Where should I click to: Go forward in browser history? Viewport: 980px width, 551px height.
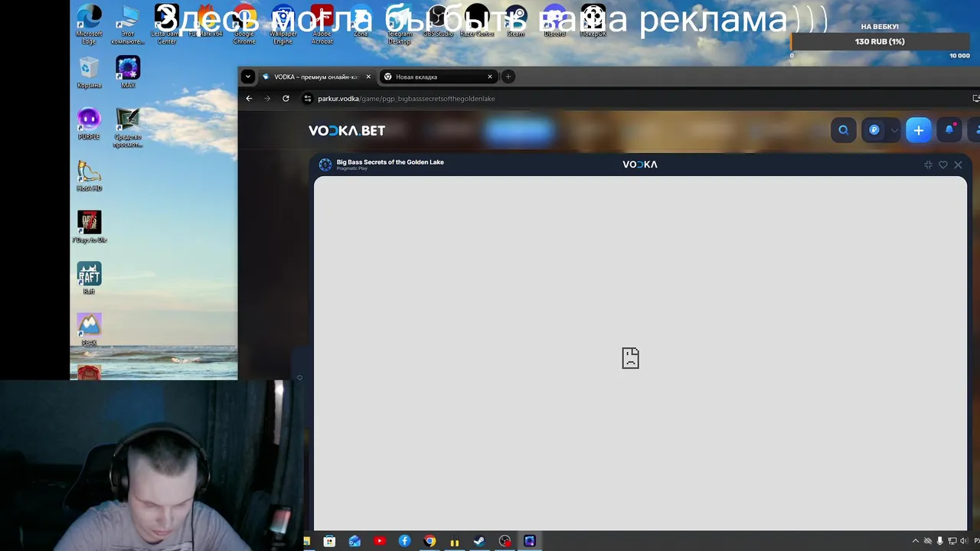[x=267, y=98]
